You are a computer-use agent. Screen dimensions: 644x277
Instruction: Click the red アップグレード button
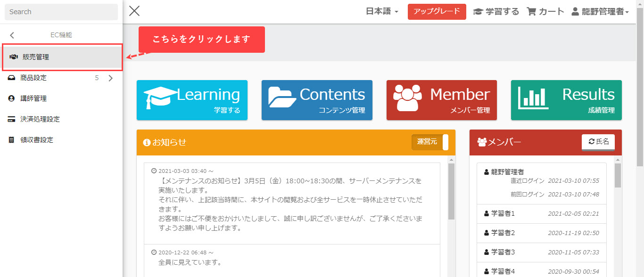437,12
